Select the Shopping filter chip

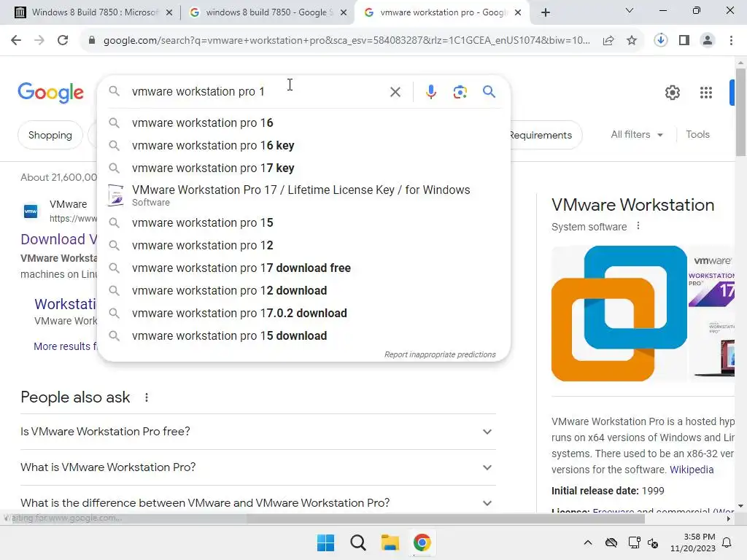(x=50, y=135)
